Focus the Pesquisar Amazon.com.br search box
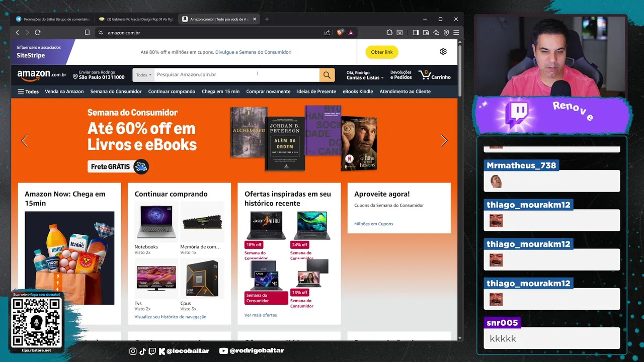Image resolution: width=644 pixels, height=362 pixels. pos(236,75)
